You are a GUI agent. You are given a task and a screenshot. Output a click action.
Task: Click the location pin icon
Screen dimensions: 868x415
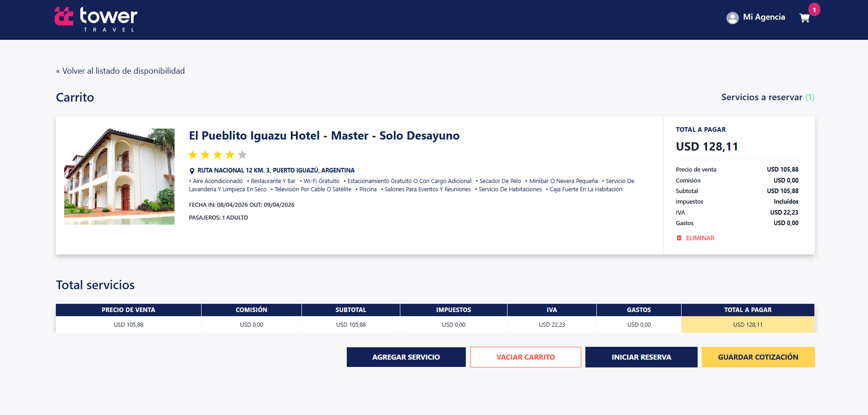pyautogui.click(x=192, y=171)
